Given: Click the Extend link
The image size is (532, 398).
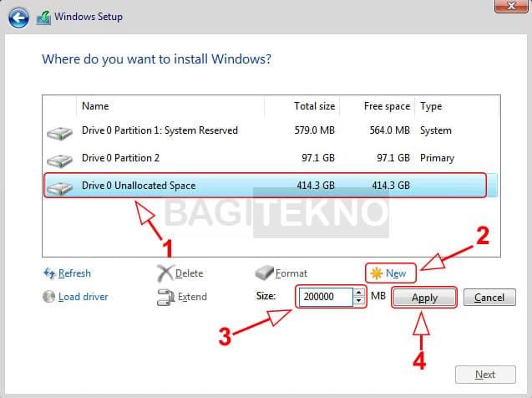Looking at the screenshot, I should click(x=192, y=297).
